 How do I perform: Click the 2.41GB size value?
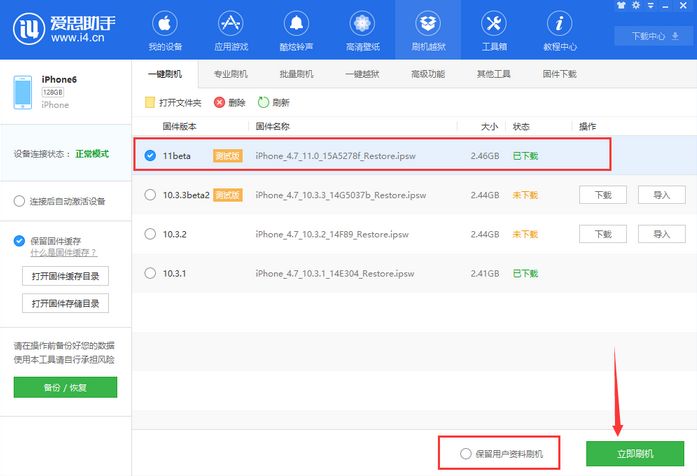pos(485,273)
